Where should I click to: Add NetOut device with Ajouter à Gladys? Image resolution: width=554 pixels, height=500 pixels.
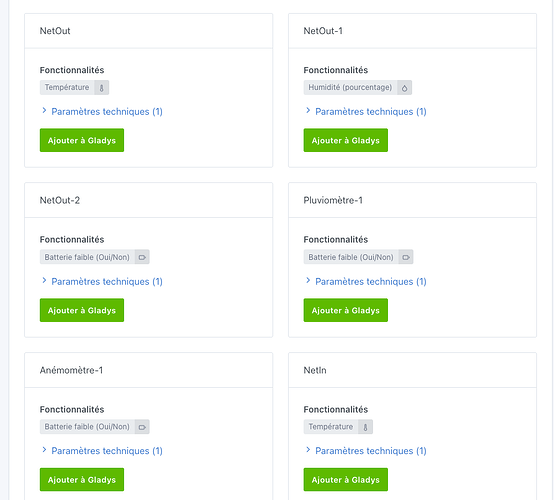(82, 140)
